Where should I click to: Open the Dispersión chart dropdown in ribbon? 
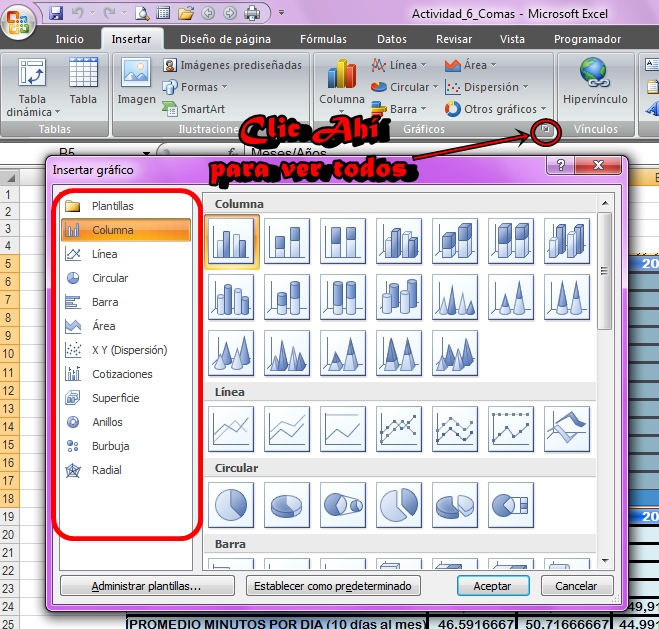487,87
